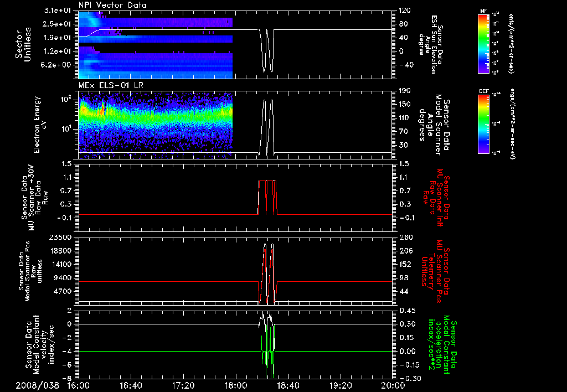The image size is (567, 392).
Task: Click the DEF color bar gradient
Action: pyautogui.click(x=484, y=124)
